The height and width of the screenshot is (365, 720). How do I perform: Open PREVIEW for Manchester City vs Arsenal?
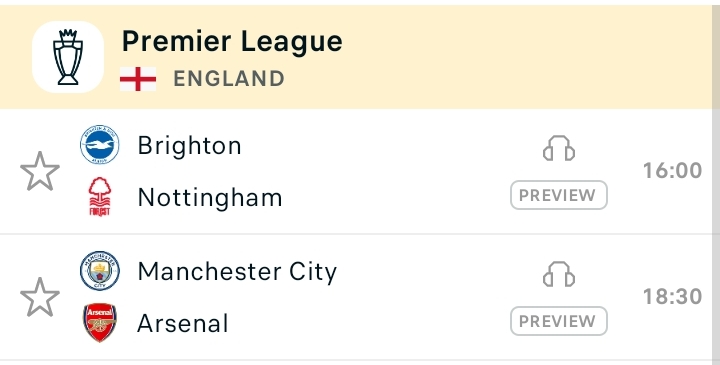[x=559, y=321]
